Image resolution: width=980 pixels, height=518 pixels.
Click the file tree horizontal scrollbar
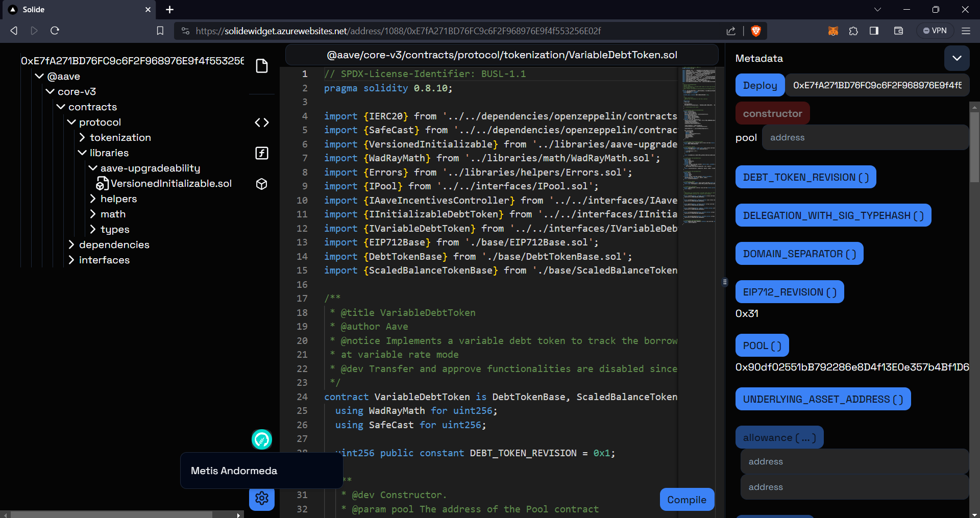111,514
